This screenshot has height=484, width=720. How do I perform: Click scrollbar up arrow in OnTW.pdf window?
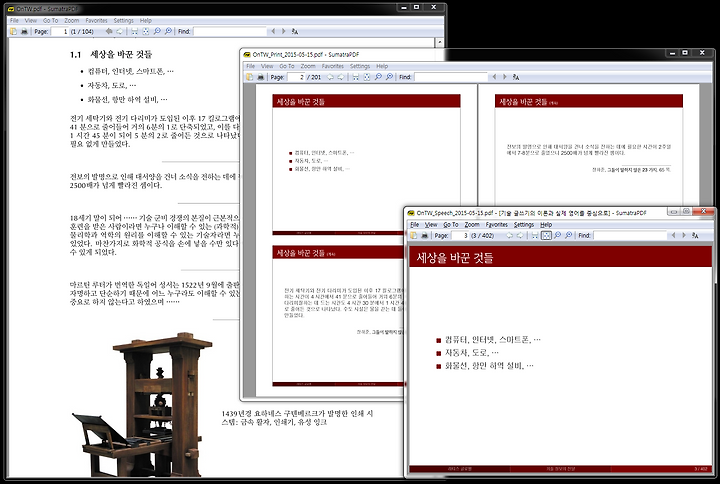tap(439, 42)
